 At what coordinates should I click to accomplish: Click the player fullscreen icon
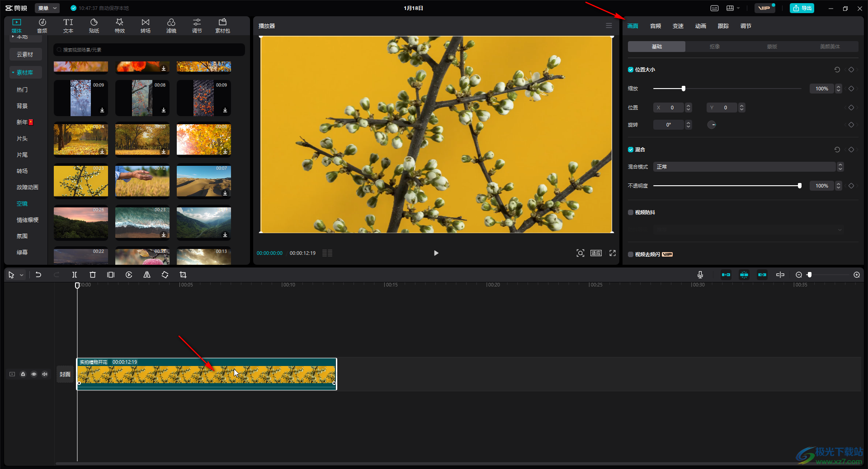click(613, 253)
